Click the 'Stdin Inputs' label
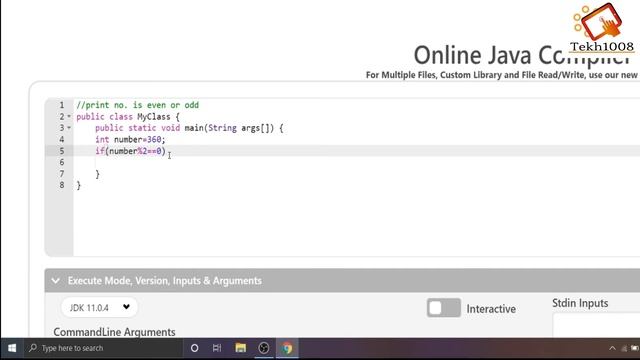Screen dimensions: 640x360 pos(580,303)
